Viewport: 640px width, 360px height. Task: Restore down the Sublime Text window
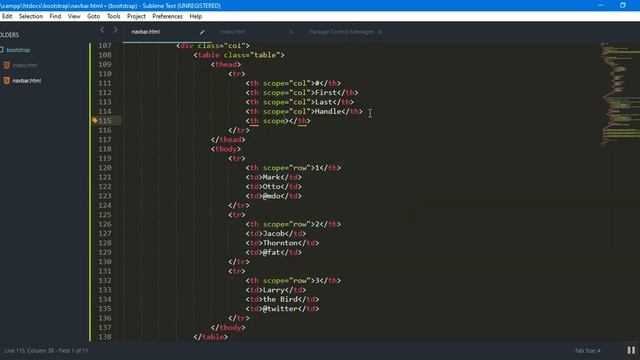[x=622, y=5]
